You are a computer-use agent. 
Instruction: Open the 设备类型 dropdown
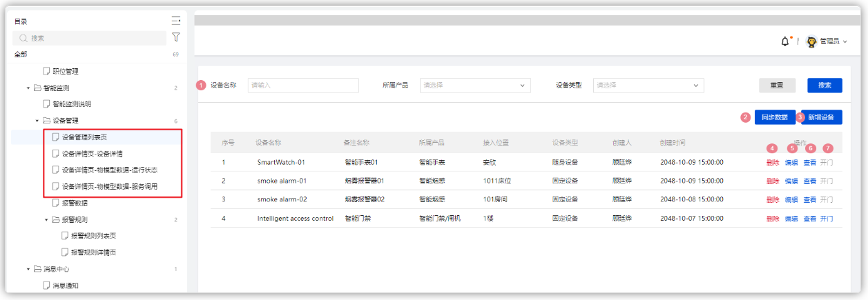(648, 86)
